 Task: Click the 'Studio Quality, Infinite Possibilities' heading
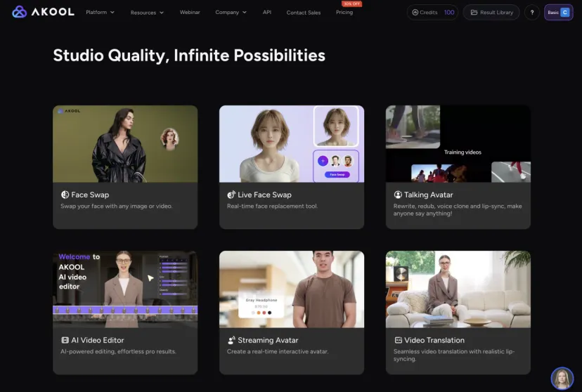[x=189, y=55]
